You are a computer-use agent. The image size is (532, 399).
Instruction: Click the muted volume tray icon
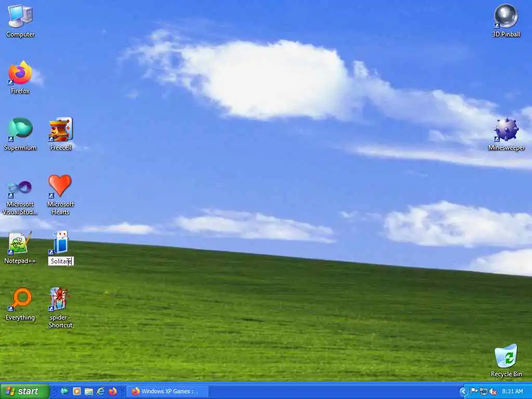coord(494,391)
